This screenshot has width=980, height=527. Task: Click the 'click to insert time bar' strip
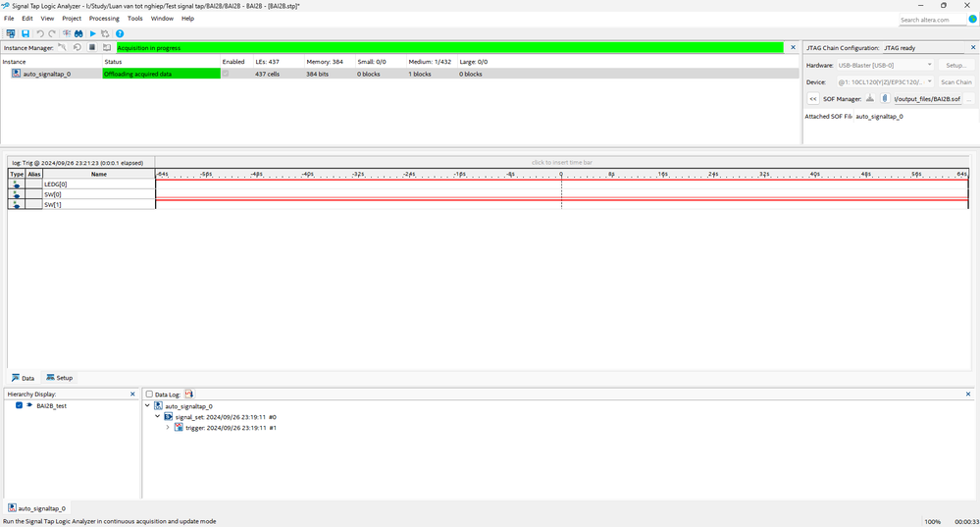pyautogui.click(x=562, y=163)
